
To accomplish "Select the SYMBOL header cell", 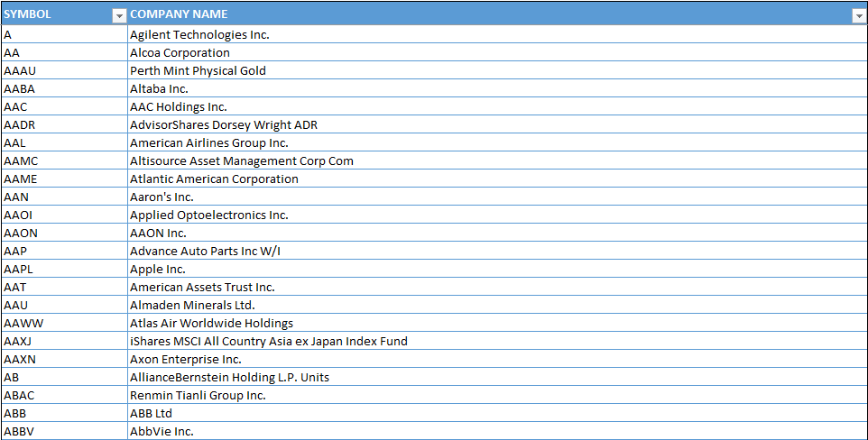I will point(64,14).
